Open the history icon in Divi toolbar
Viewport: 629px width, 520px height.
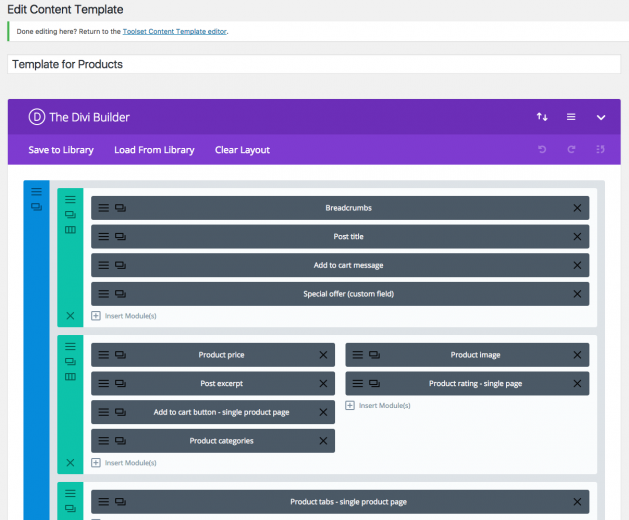[600, 149]
